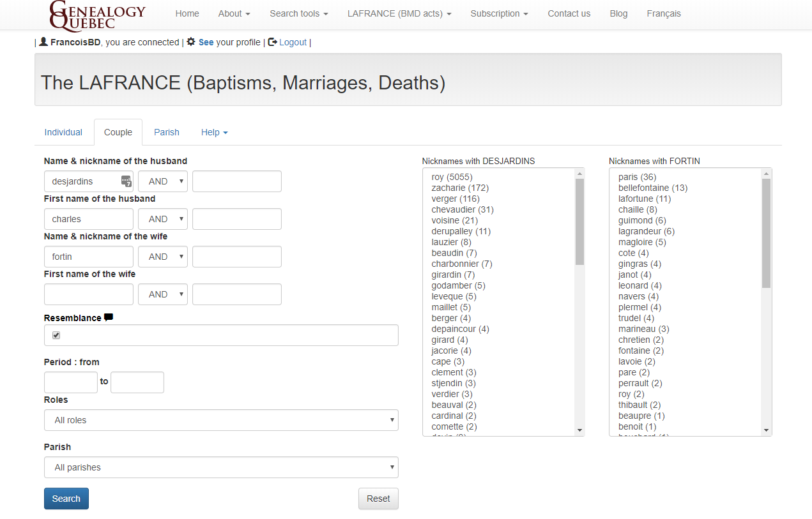
Task: Open the Contact us page
Action: pyautogui.click(x=569, y=13)
